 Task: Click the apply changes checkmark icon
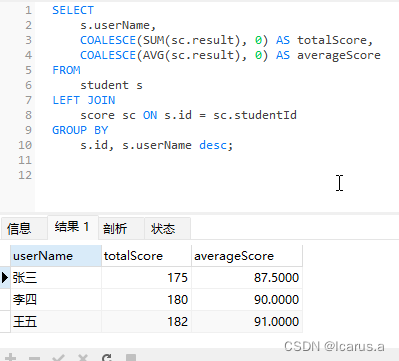59,358
